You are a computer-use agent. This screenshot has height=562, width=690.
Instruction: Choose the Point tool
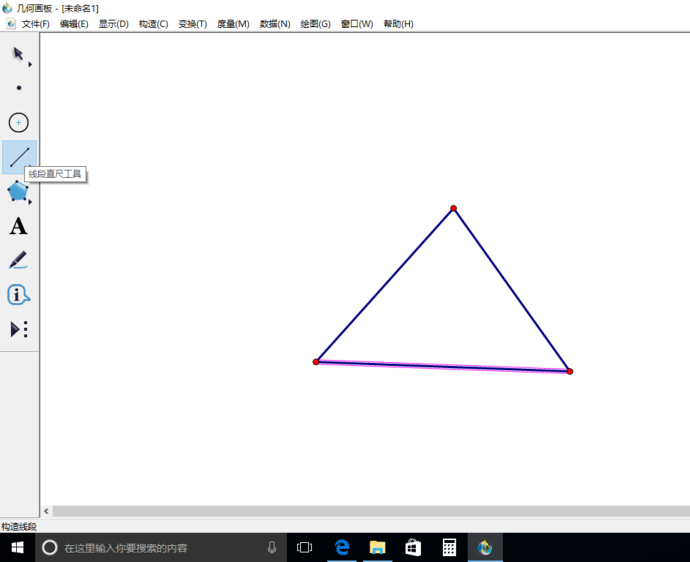(18, 88)
